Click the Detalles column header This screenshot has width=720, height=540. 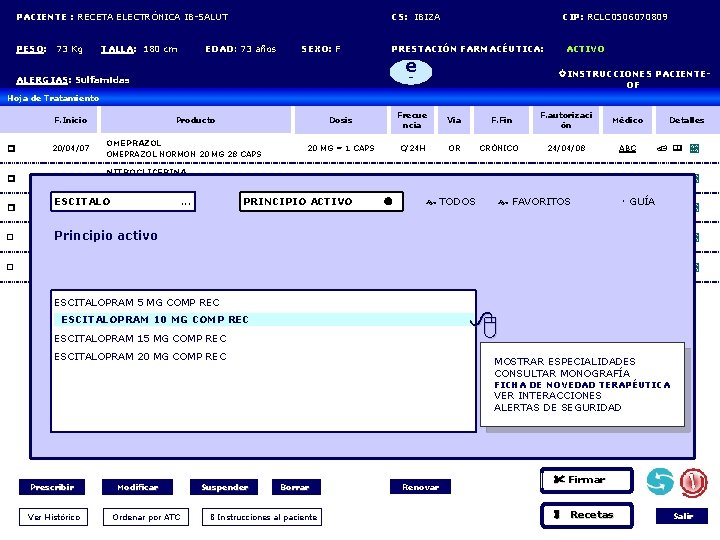pyautogui.click(x=686, y=120)
